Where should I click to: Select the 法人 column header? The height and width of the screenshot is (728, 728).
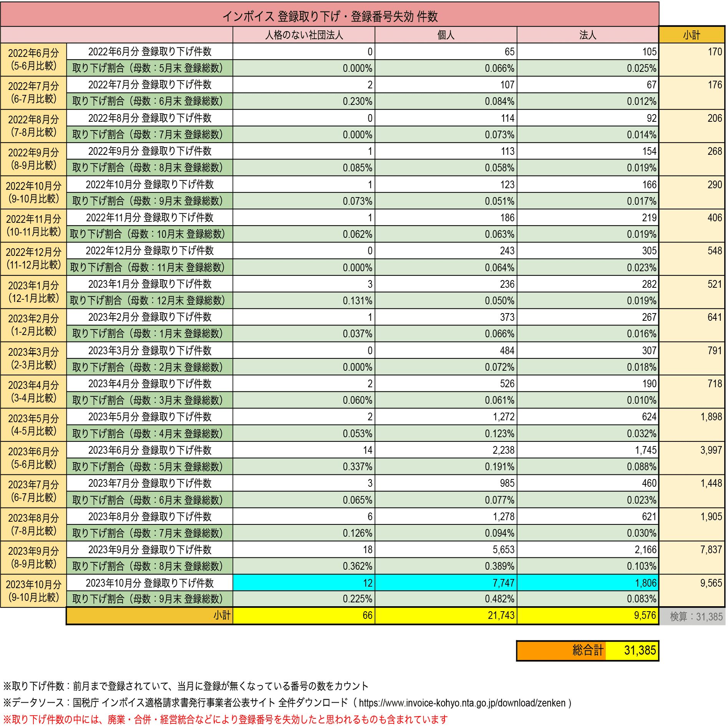pyautogui.click(x=588, y=35)
